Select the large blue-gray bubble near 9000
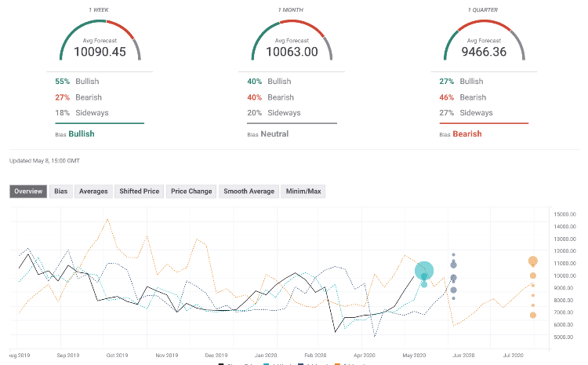The image size is (588, 365). (x=453, y=290)
